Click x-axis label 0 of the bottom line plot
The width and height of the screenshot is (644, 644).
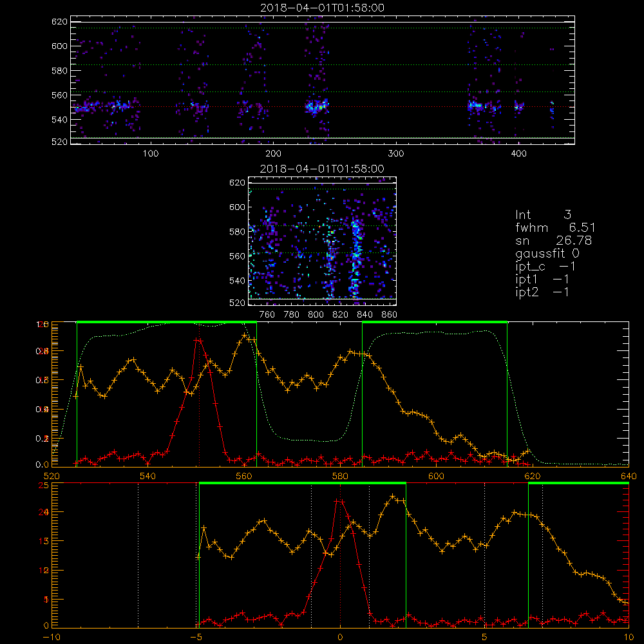click(x=340, y=638)
